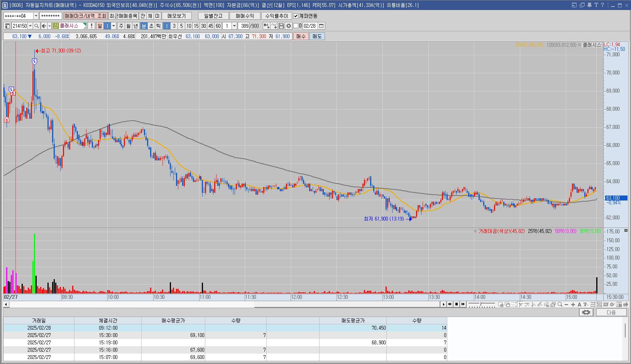Click 매매마크/내역 조회 button
Image resolution: width=631 pixels, height=364 pixels.
point(85,16)
